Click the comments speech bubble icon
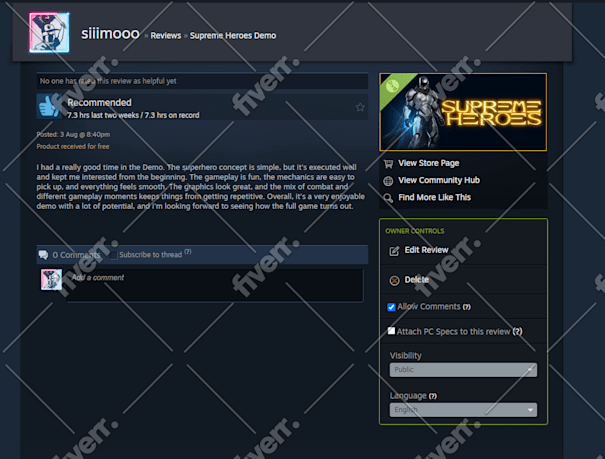This screenshot has height=459, width=605. tap(43, 255)
